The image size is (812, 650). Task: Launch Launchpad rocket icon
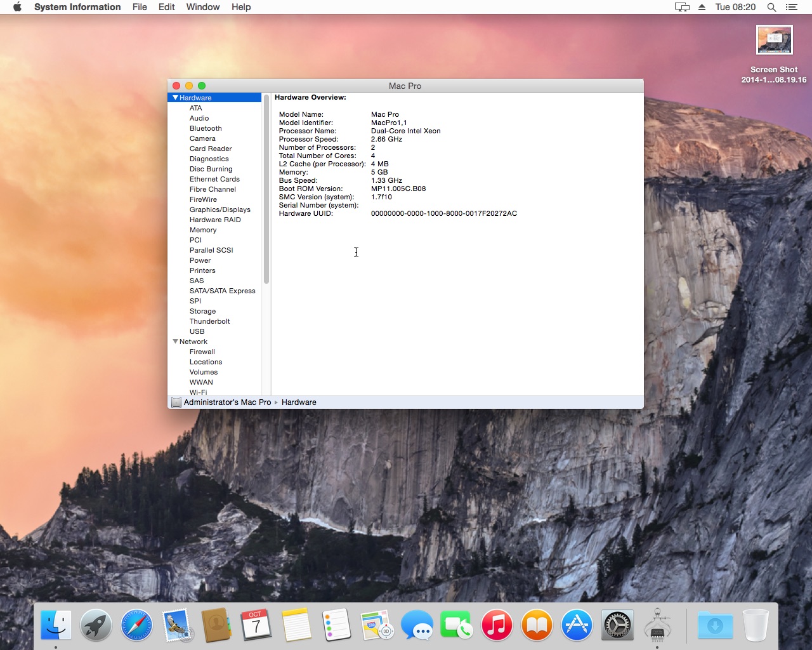(96, 625)
